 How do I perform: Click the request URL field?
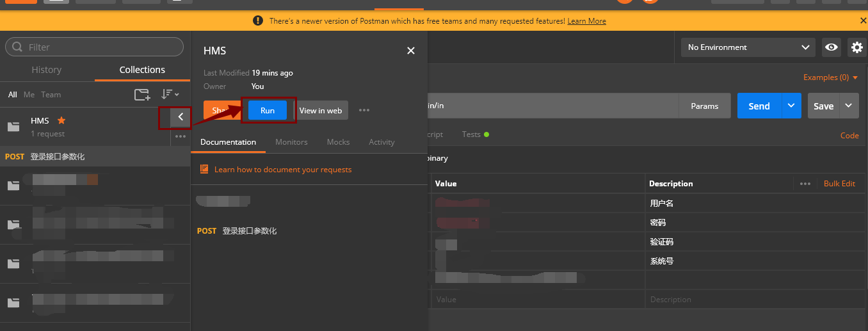coord(553,106)
